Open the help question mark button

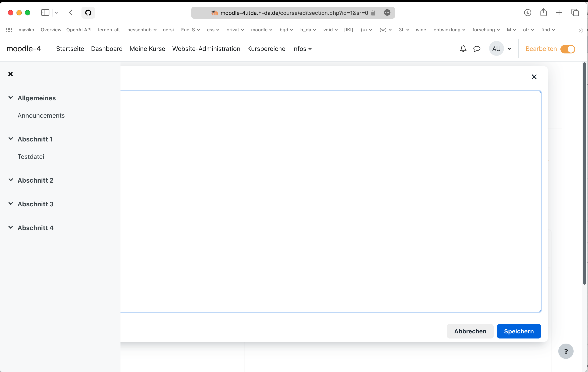[566, 351]
